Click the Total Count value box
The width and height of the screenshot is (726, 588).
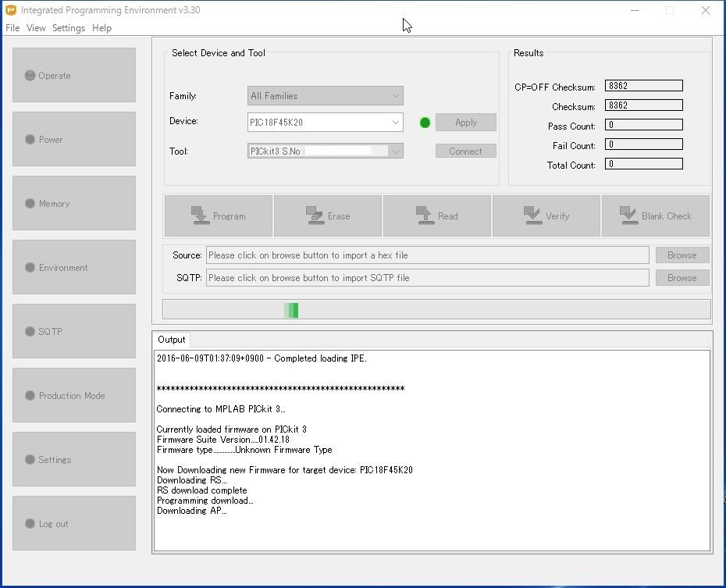[x=643, y=164]
